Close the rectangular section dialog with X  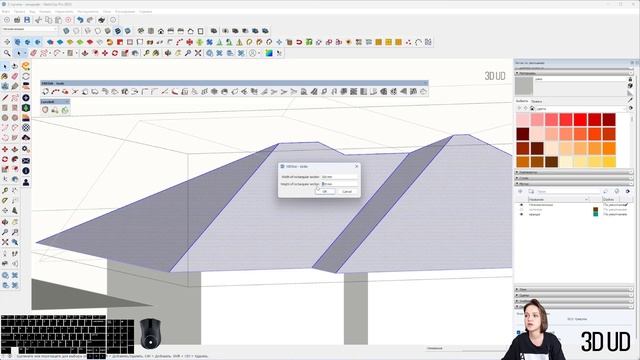(356, 166)
